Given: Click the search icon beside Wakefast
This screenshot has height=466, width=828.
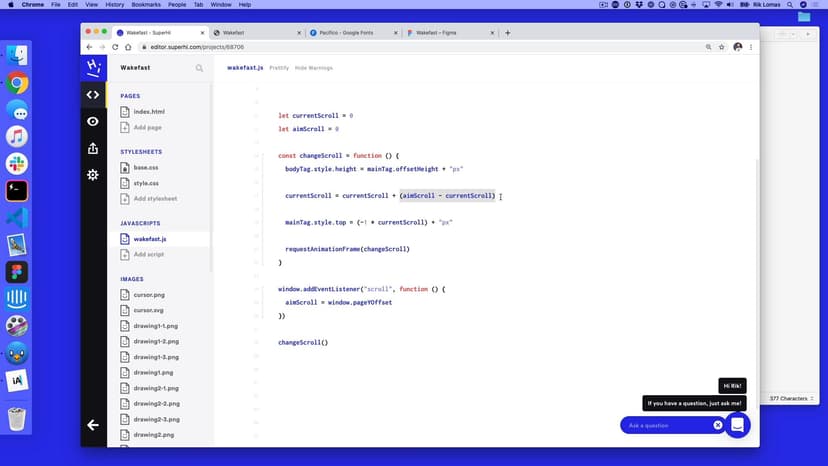Looking at the screenshot, I should tap(199, 68).
